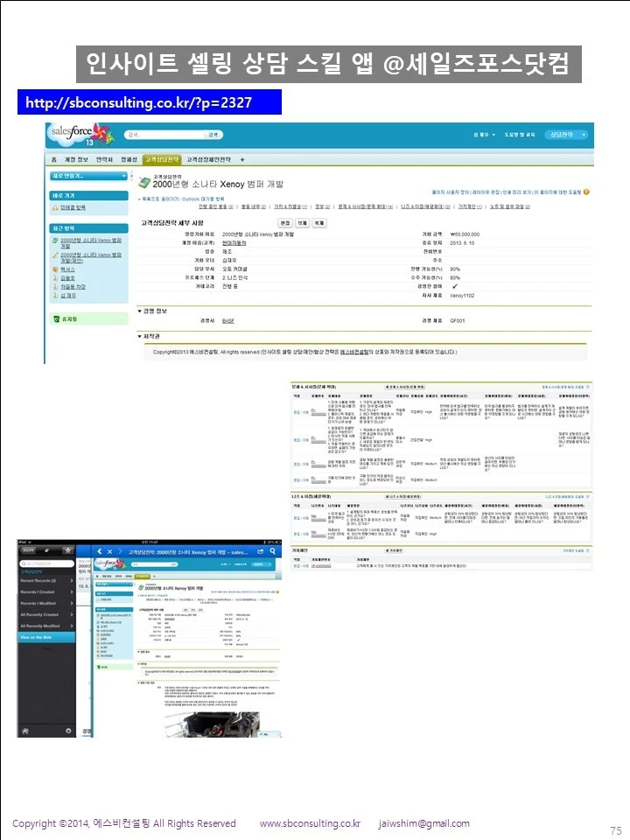Click the 휴지통 recycle bin icon
This screenshot has width=630, height=840.
pyautogui.click(x=56, y=318)
